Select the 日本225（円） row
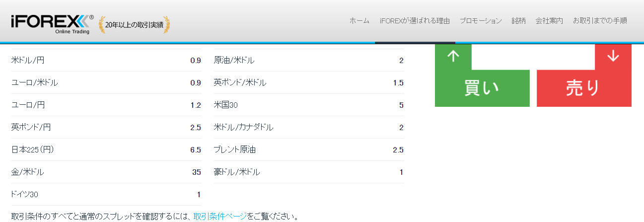644x222 pixels. point(106,149)
